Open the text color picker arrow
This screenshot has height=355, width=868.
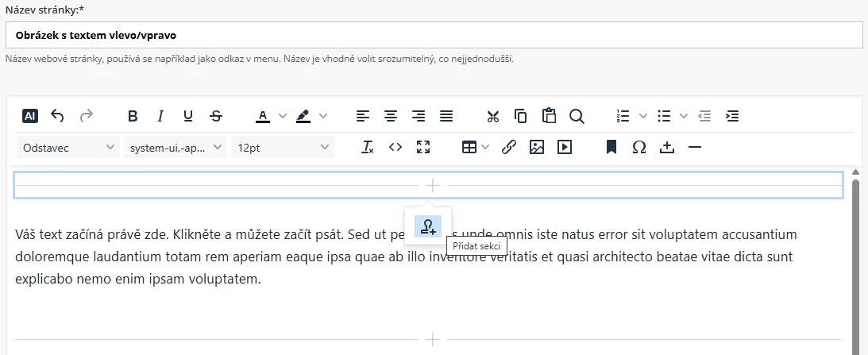pyautogui.click(x=283, y=116)
